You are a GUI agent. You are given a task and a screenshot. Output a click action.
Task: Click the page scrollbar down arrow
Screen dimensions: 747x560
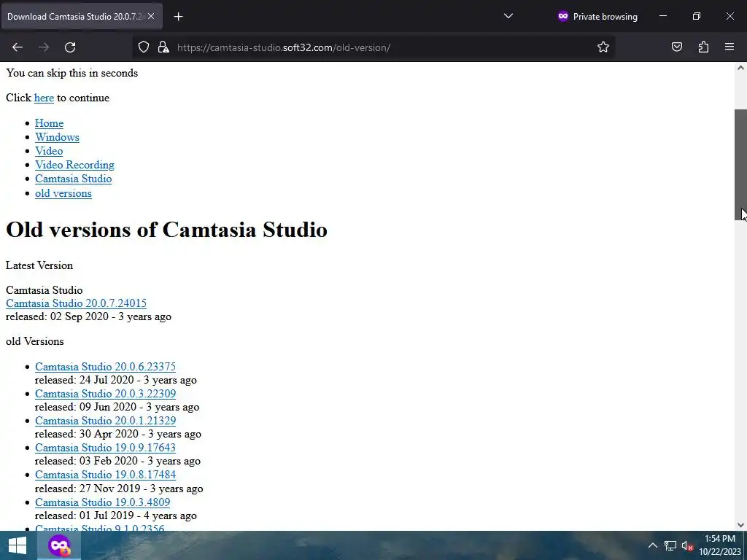[740, 525]
